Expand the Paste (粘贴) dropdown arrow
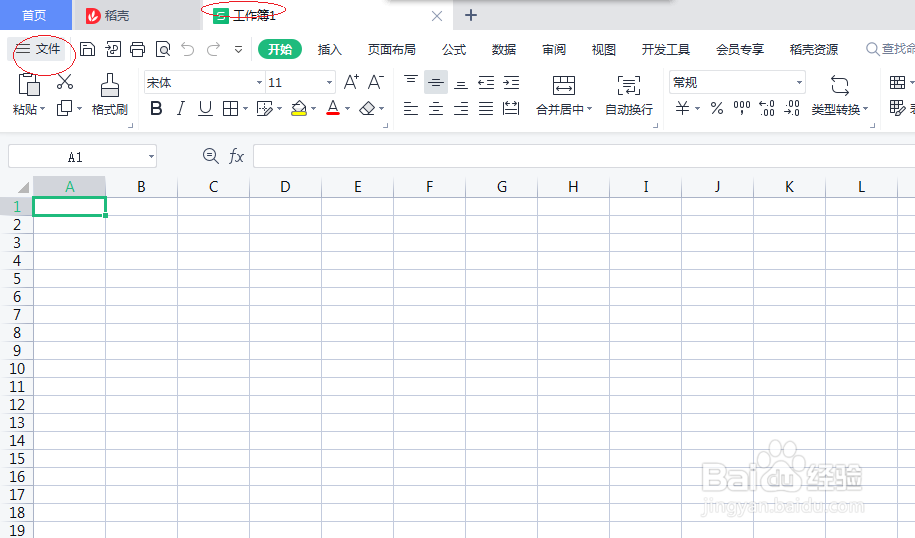The width and height of the screenshot is (915, 538). 42,109
